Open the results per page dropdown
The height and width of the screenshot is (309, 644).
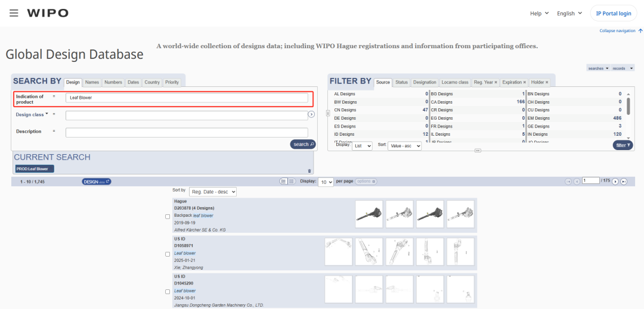[x=326, y=182]
